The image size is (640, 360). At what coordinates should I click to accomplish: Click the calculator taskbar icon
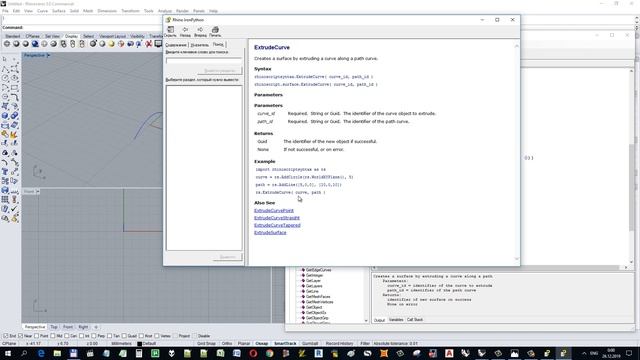[x=139, y=353]
